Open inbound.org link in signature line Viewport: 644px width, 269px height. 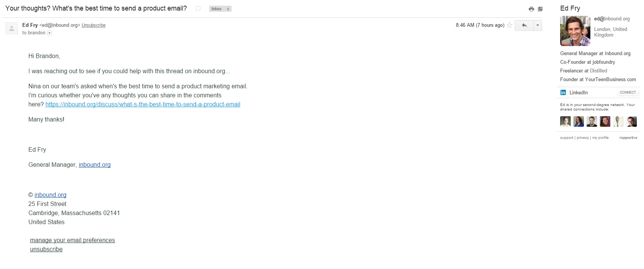94,165
